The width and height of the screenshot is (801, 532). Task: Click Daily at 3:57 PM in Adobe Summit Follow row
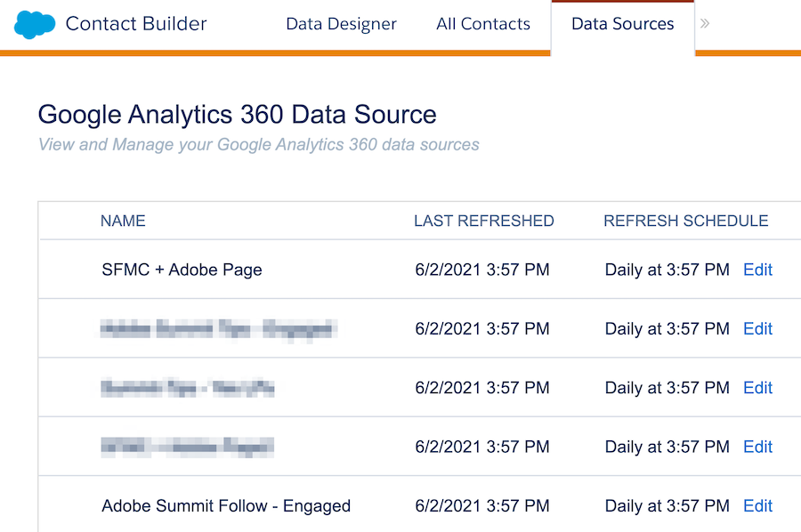coord(667,506)
